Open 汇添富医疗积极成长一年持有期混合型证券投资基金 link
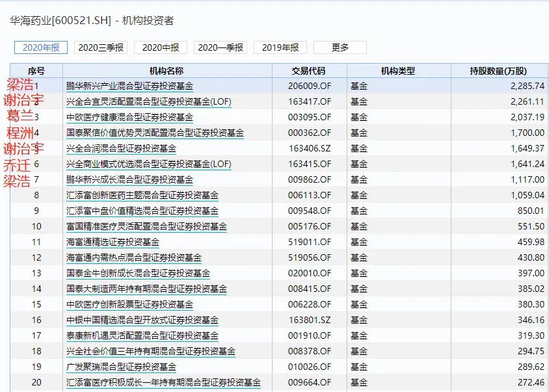This screenshot has width=549, height=392. [163, 382]
